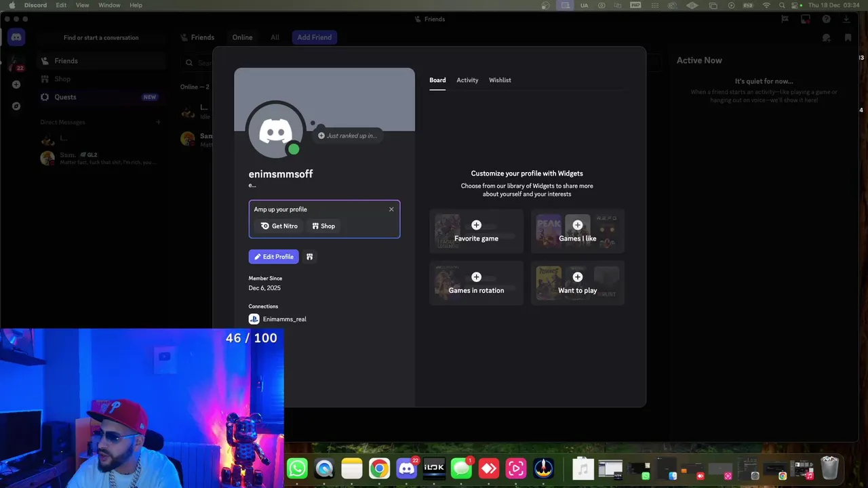The width and height of the screenshot is (868, 488).
Task: Open Shop in the left sidebar
Action: [101, 79]
